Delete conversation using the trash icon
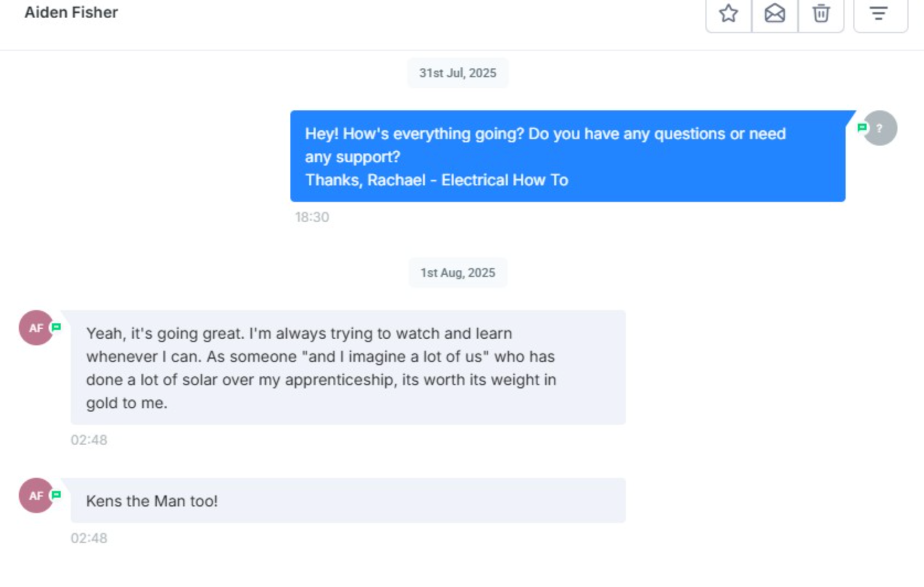Image resolution: width=924 pixels, height=587 pixels. [821, 13]
